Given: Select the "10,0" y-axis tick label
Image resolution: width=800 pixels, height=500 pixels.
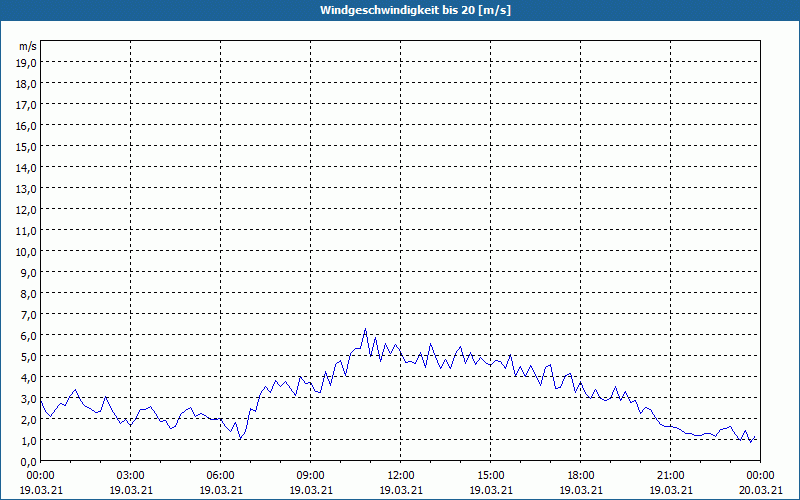Looking at the screenshot, I should pos(28,252).
